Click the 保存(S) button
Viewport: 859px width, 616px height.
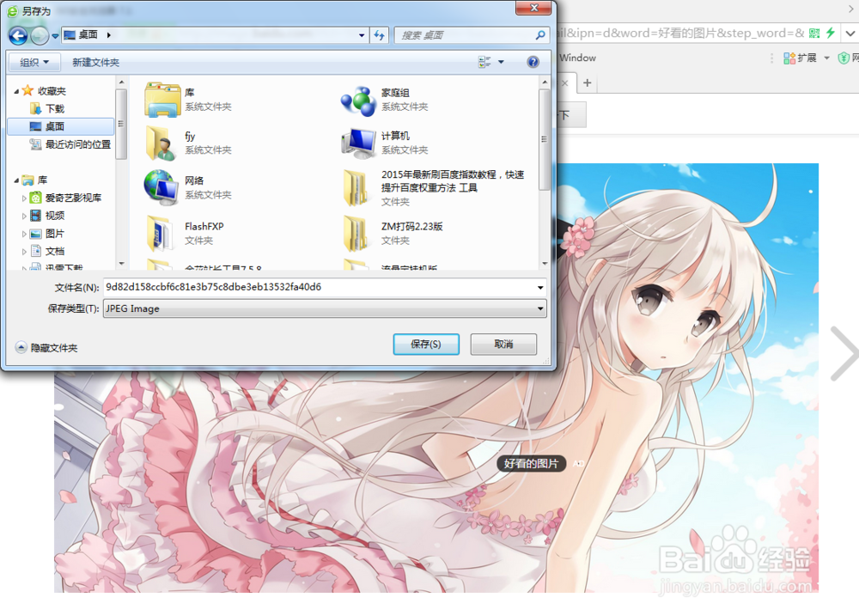point(426,345)
